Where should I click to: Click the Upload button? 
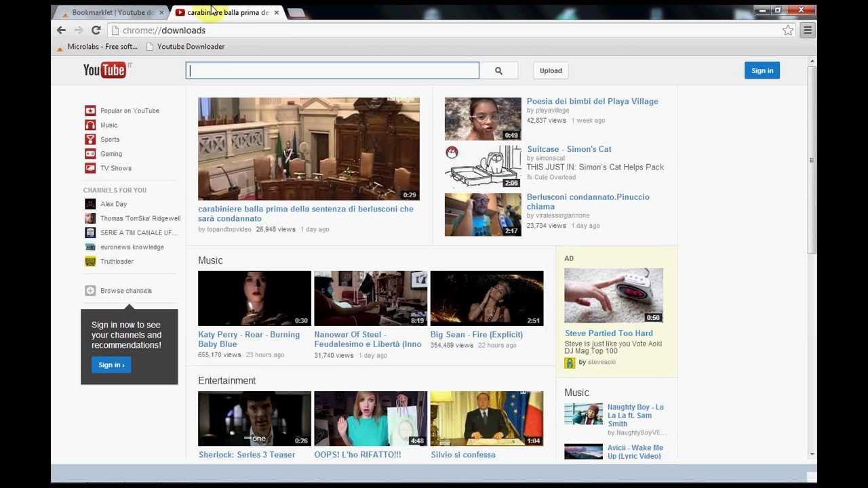(551, 70)
